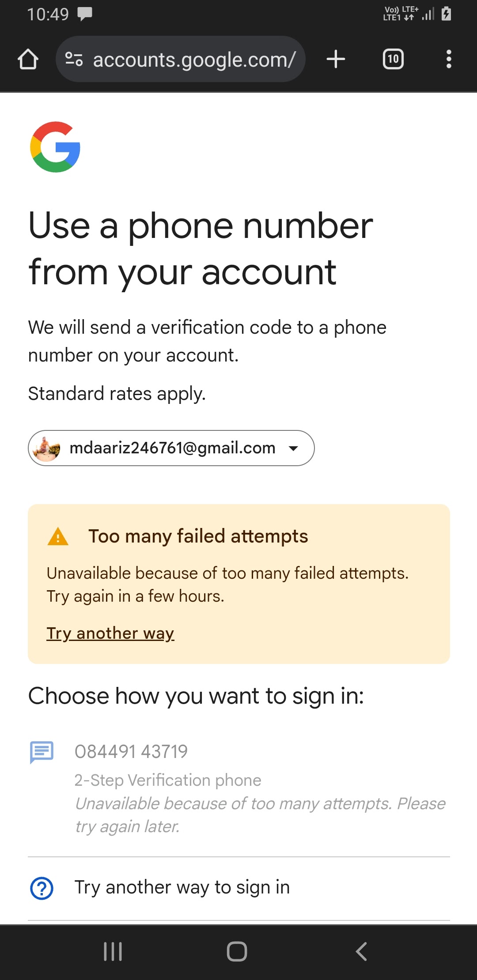The height and width of the screenshot is (980, 477).
Task: Click the Google logo
Action: (55, 147)
